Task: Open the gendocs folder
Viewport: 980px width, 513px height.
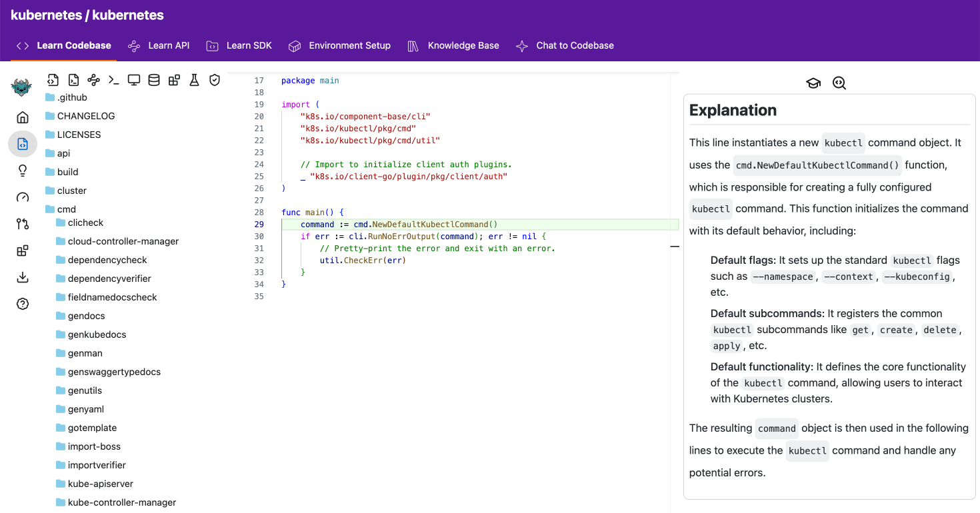Action: tap(80, 316)
